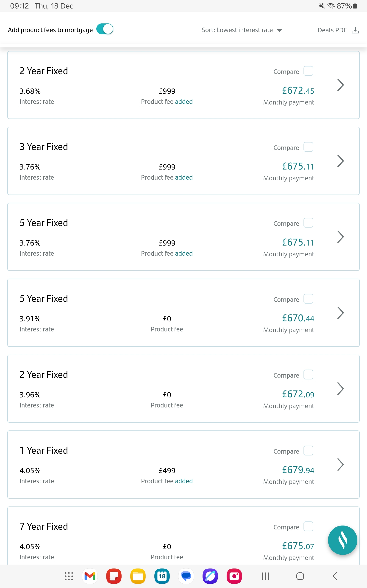Click the Deals PDF link text

pyautogui.click(x=332, y=30)
